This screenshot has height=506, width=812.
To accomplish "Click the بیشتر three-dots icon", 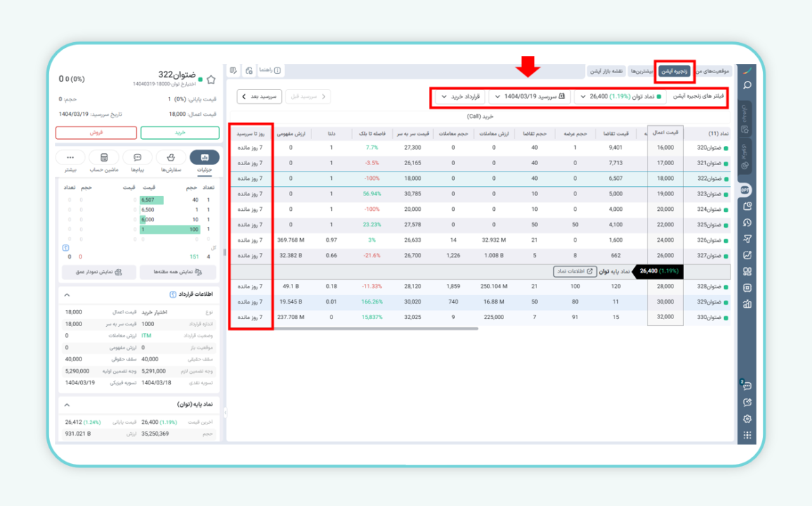I will pos(70,157).
